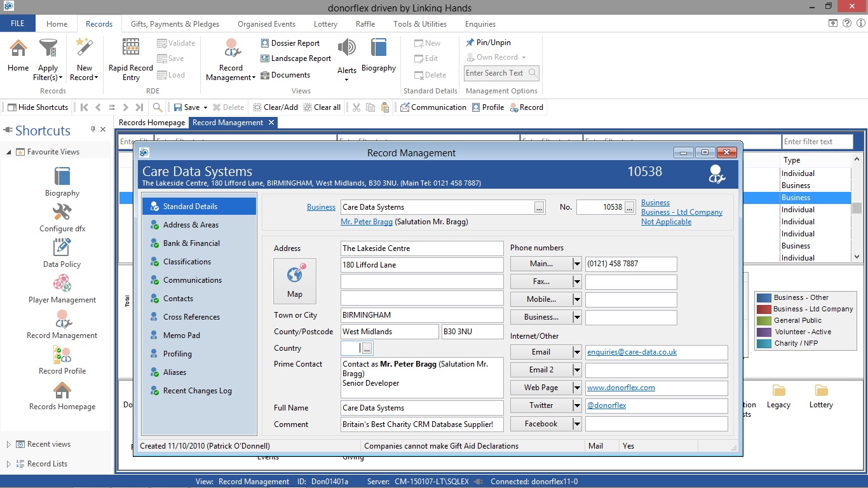The height and width of the screenshot is (488, 868).
Task: Open the Lottery folder icon
Action: click(822, 391)
